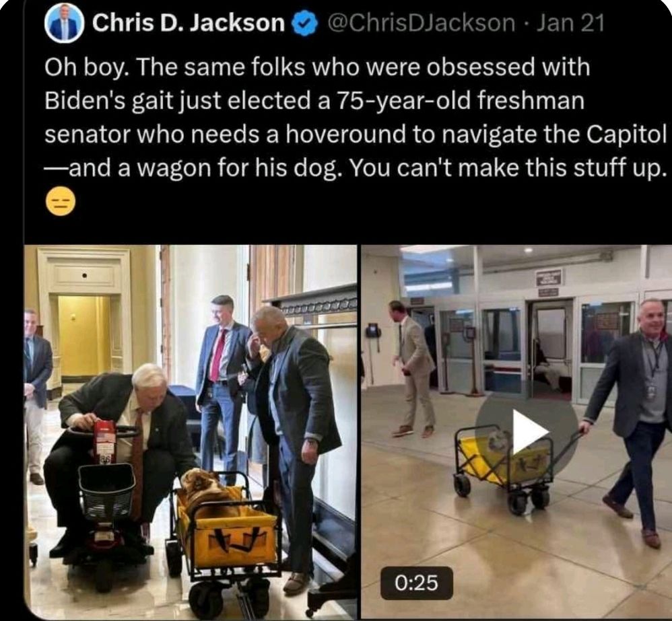Open the Jan 21 post timestamp
Viewport: 672px width, 621px height.
(x=570, y=23)
